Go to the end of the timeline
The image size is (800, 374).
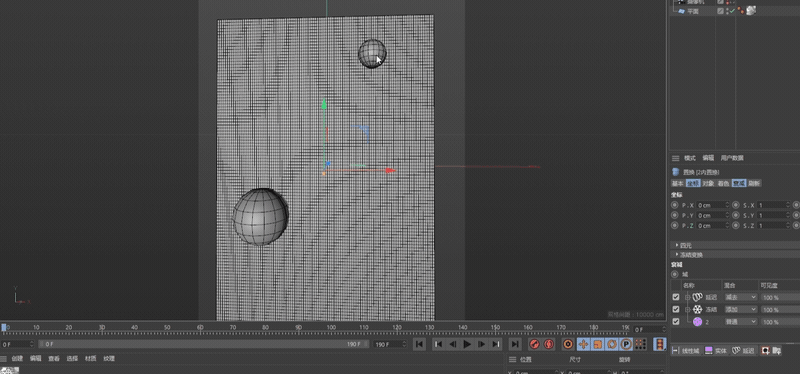(x=515, y=344)
